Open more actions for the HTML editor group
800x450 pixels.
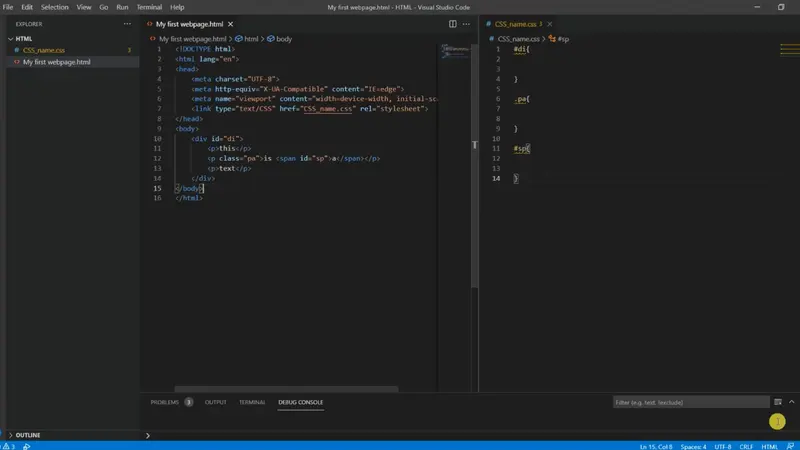tap(466, 24)
